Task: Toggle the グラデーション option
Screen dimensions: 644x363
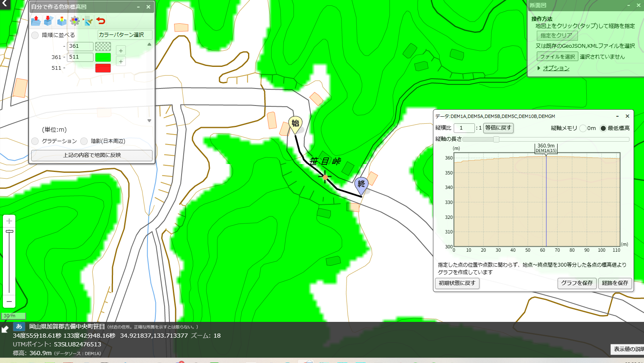Action: tap(35, 141)
